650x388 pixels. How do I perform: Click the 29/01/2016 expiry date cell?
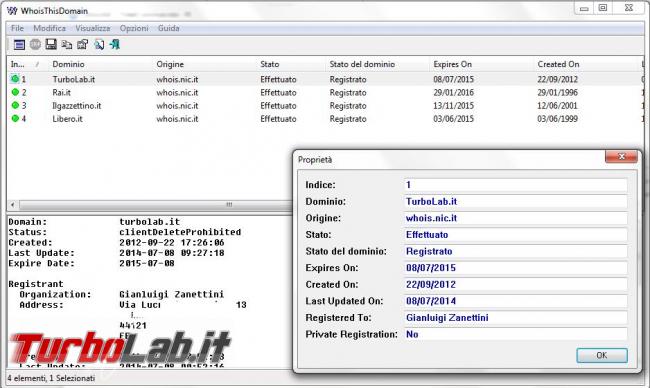point(454,92)
